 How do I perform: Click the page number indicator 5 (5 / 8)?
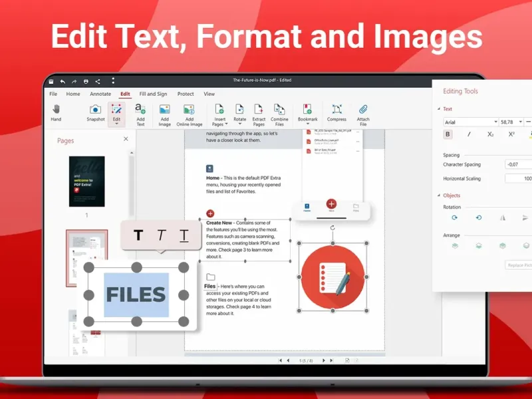306,360
